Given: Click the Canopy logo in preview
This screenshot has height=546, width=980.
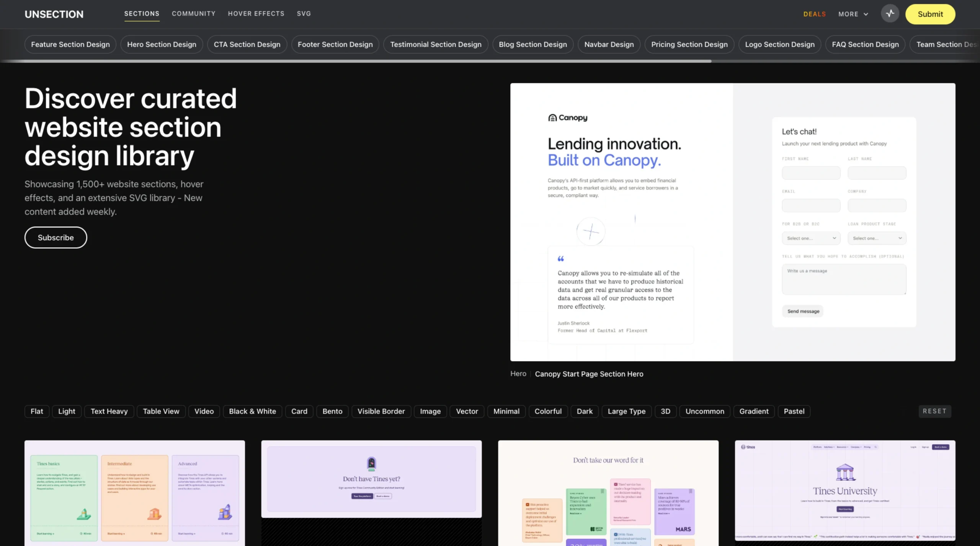Looking at the screenshot, I should 568,118.
